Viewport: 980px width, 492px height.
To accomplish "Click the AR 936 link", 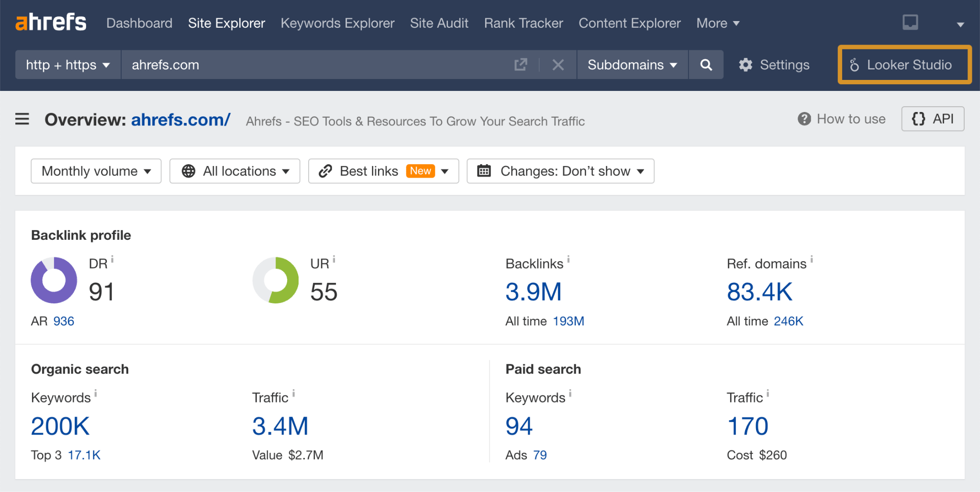I will [x=63, y=321].
